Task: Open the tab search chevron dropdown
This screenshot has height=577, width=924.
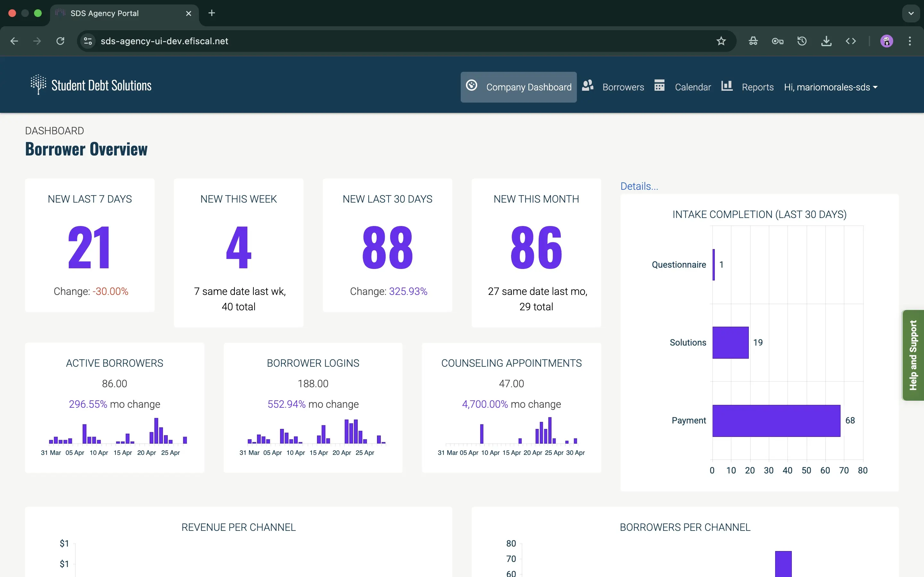Action: pyautogui.click(x=911, y=13)
